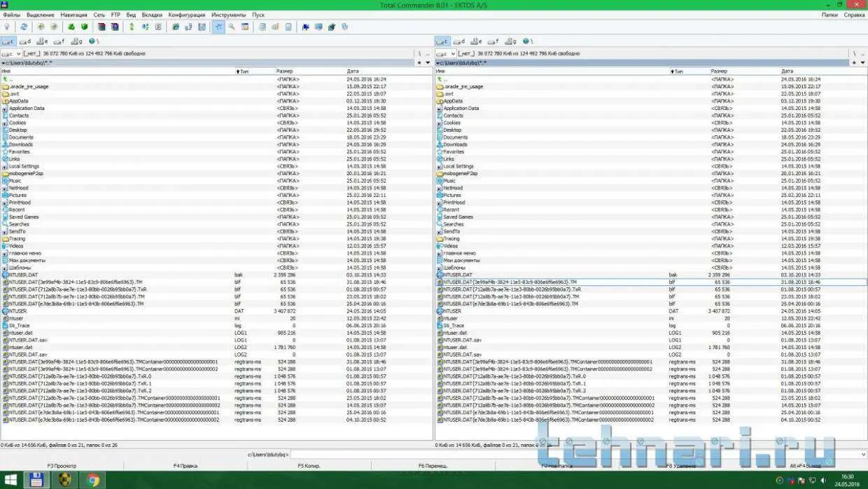This screenshot has width=868, height=489.
Task: Click the clock showing 16:30 in tray
Action: pos(847,476)
